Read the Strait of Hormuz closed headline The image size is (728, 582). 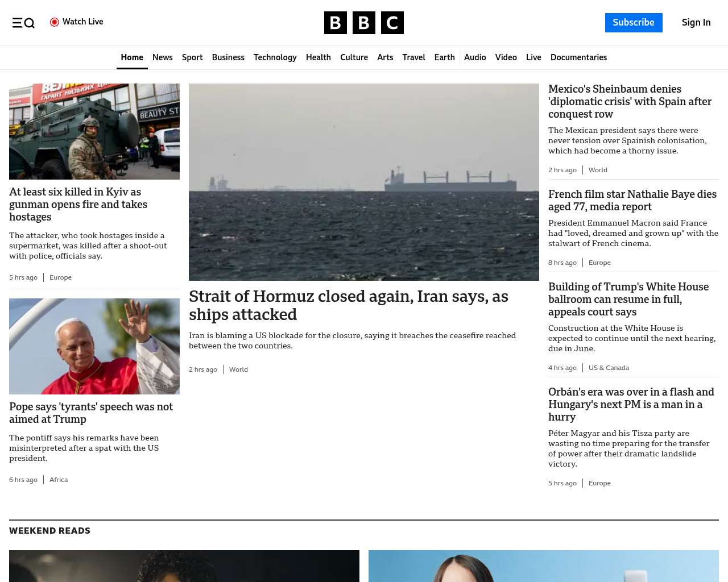pyautogui.click(x=348, y=305)
